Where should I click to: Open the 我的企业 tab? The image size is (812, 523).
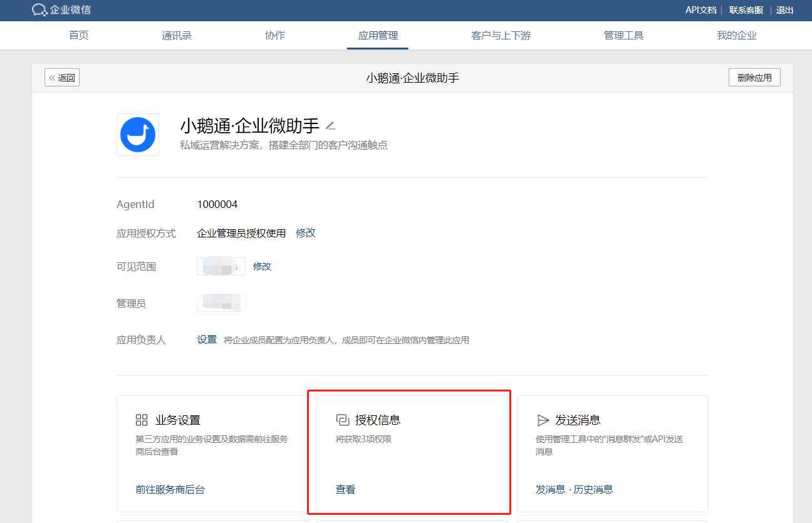737,36
